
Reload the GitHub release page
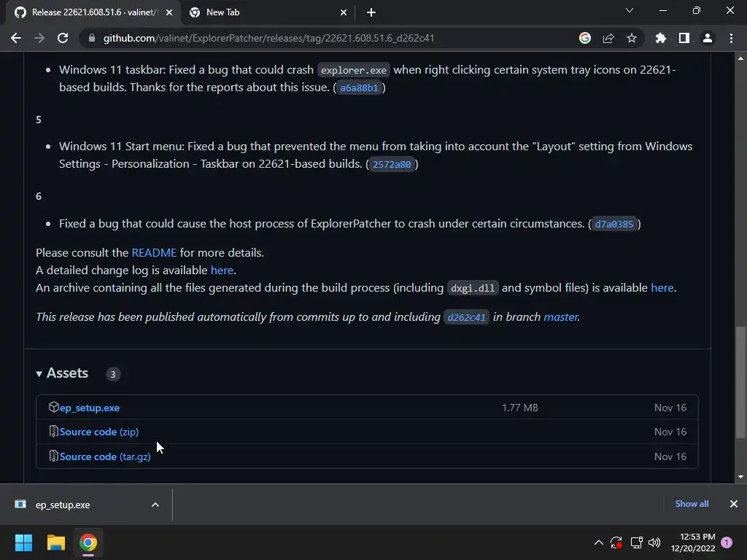coord(63,38)
